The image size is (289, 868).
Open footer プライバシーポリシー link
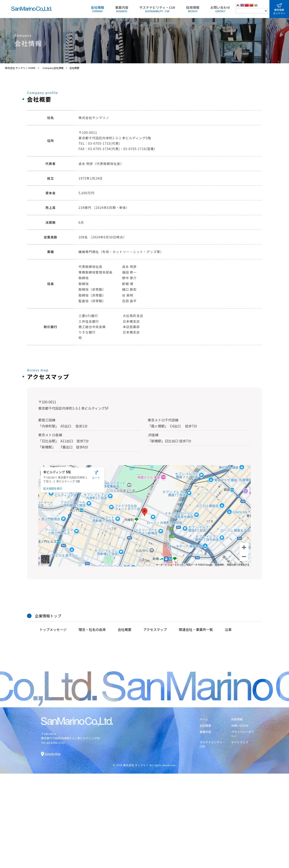click(x=243, y=734)
